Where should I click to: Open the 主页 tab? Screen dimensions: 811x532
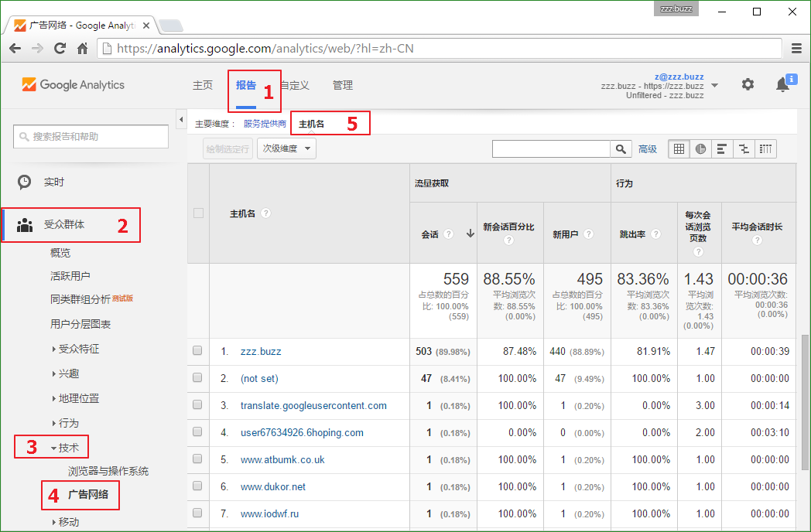202,85
